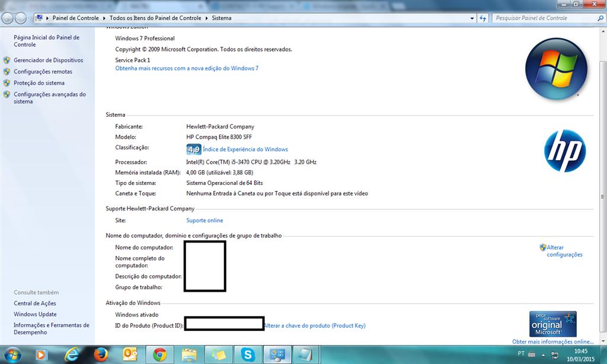Click the refresh button beside address bar
607x364 pixels.
click(x=484, y=18)
